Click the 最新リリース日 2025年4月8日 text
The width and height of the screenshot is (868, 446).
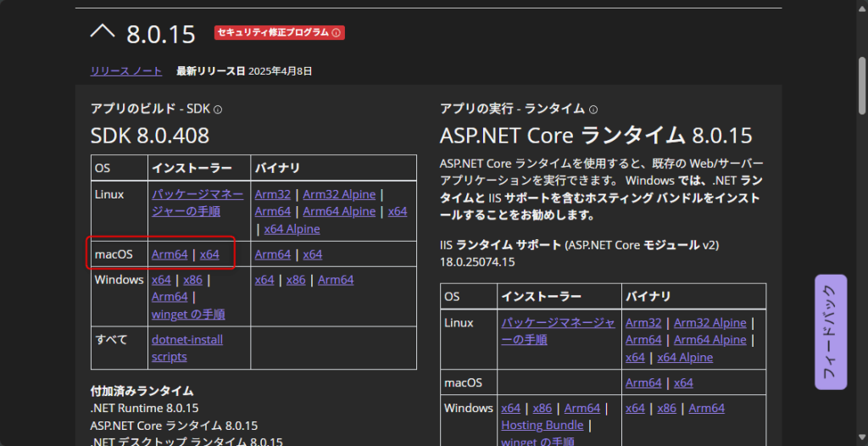244,71
